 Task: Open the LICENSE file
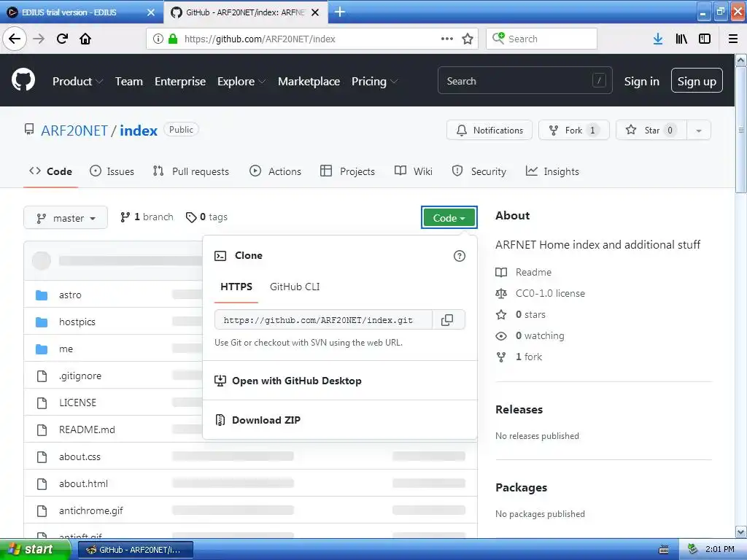click(x=77, y=402)
